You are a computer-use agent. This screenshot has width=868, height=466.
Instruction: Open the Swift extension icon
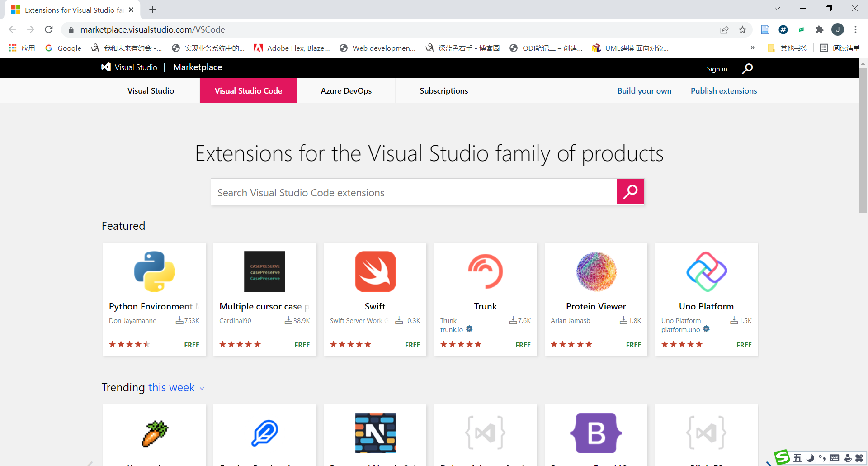[375, 271]
